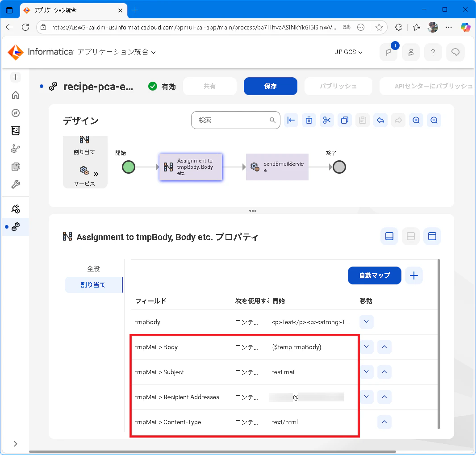Expand the left sidebar chevron
The height and width of the screenshot is (455, 476).
click(16, 444)
